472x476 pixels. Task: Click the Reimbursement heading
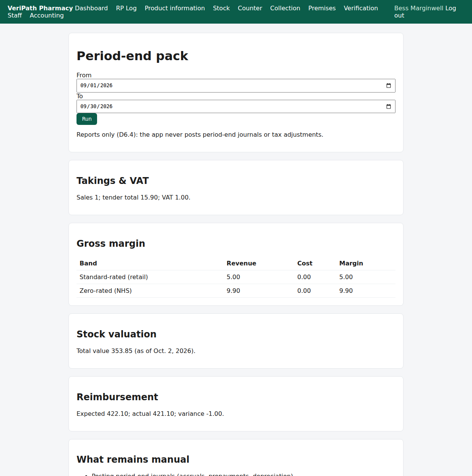point(117,397)
